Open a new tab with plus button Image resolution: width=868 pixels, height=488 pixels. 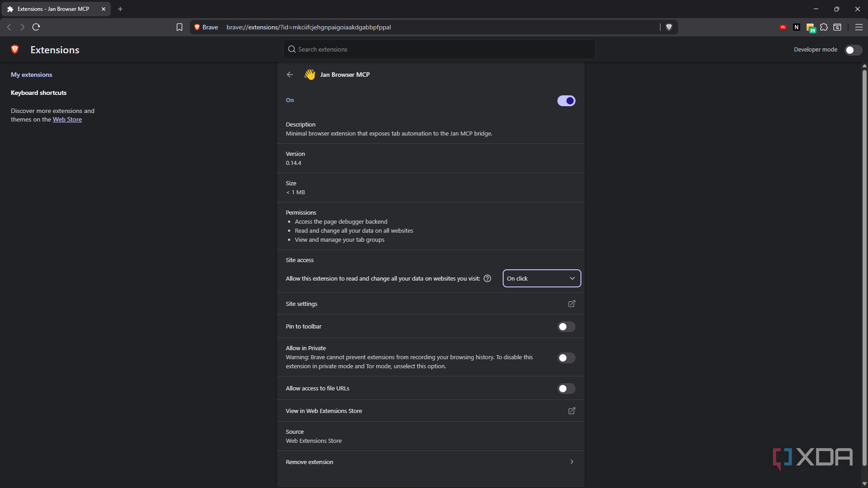tap(120, 9)
